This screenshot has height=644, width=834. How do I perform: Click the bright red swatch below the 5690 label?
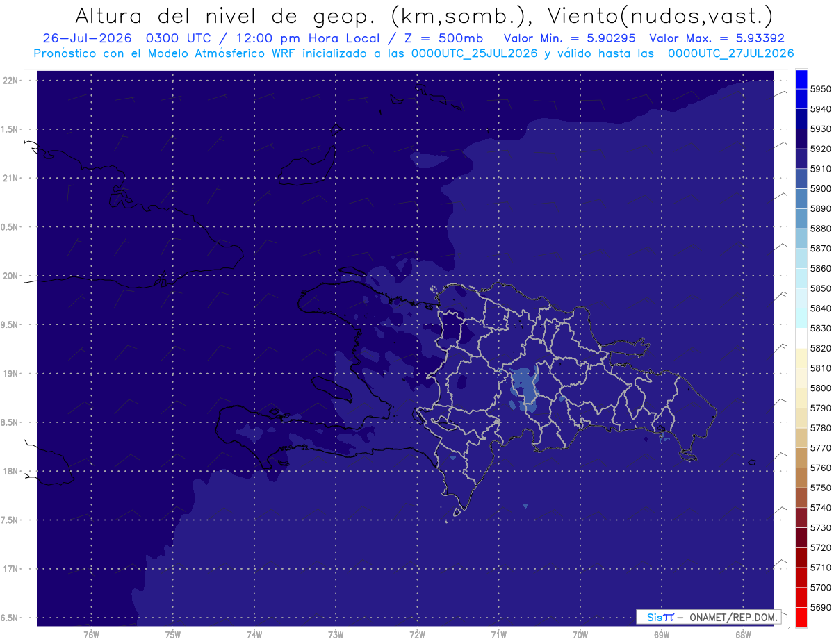801,617
